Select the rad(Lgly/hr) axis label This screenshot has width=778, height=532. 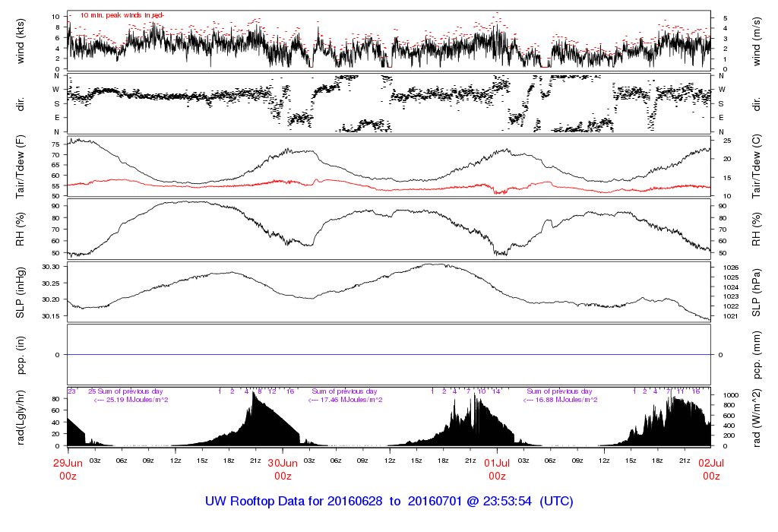21,416
